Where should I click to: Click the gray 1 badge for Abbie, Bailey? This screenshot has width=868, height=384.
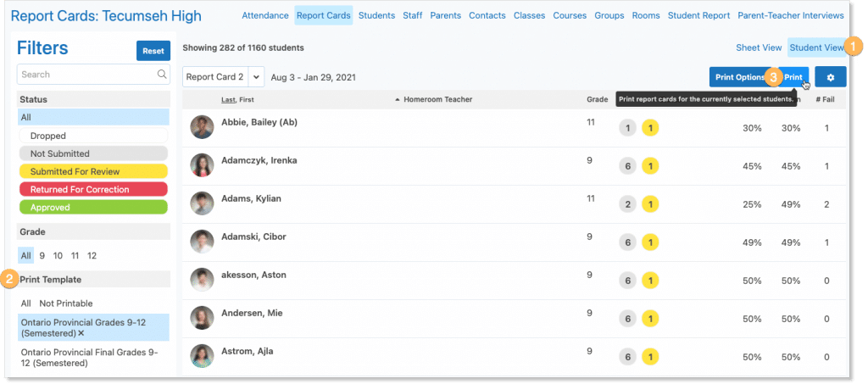(627, 128)
